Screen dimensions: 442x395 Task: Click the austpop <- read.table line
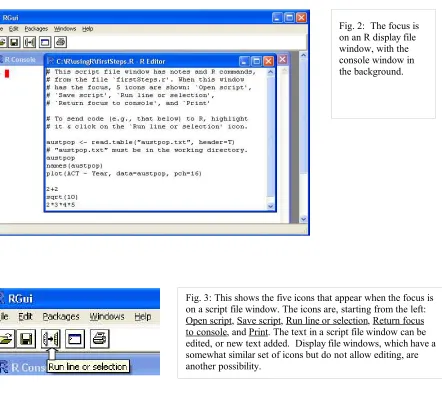140,142
